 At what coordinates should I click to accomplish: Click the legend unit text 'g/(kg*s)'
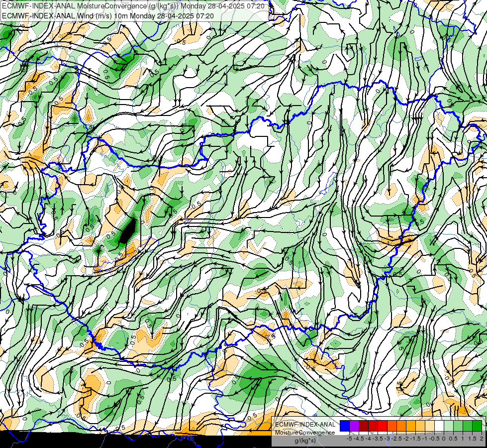tap(305, 441)
